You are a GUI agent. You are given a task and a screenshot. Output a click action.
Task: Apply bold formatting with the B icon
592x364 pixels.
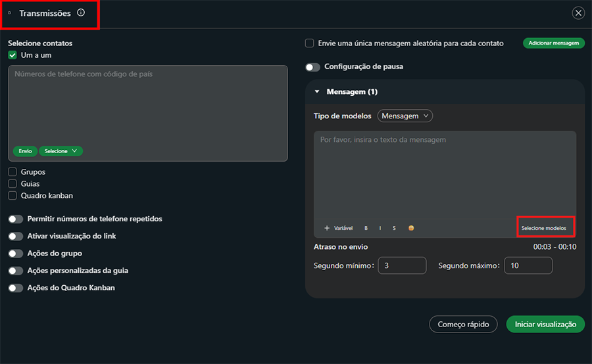point(366,228)
